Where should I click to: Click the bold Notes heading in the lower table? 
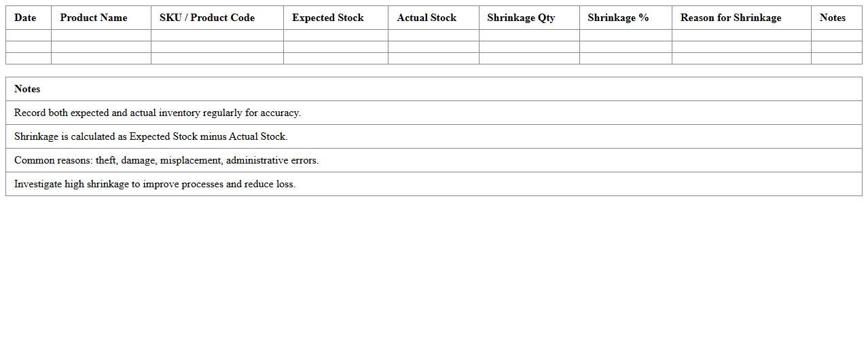coord(27,89)
